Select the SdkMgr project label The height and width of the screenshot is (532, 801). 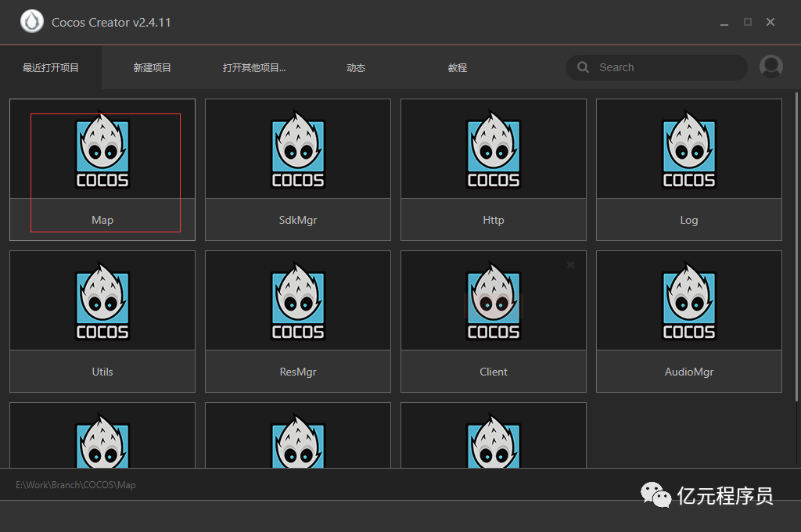coord(298,221)
